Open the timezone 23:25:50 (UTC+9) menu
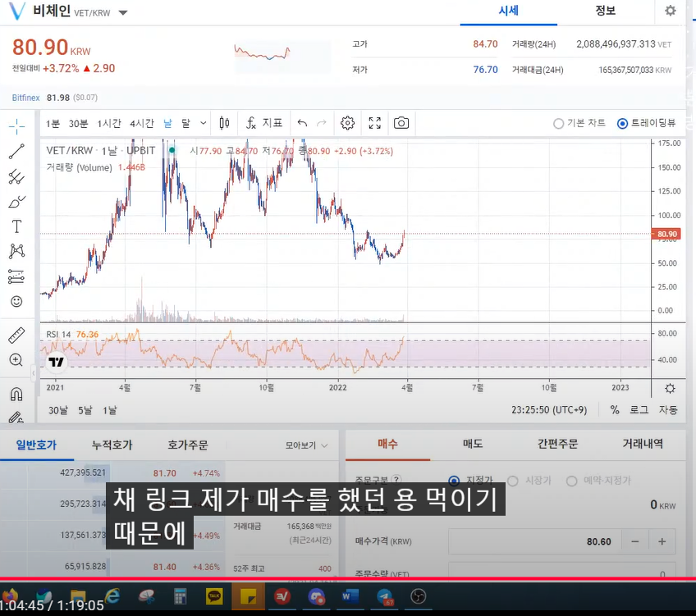This screenshot has width=696, height=616. click(x=549, y=410)
